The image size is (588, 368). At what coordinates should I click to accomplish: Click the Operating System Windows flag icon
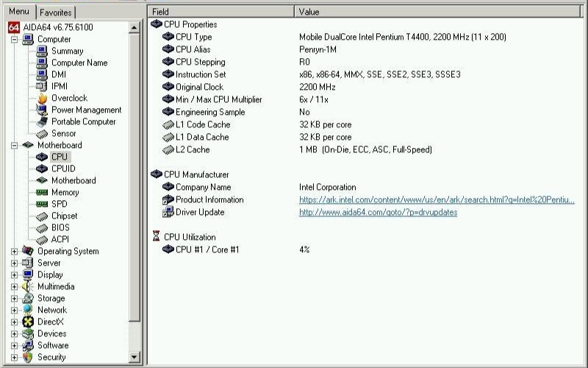click(28, 251)
